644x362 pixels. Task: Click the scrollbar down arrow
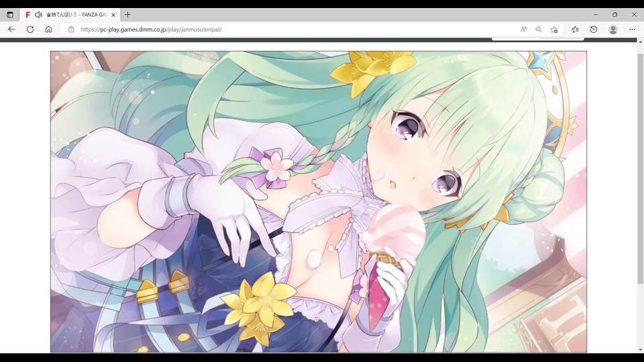coord(640,350)
